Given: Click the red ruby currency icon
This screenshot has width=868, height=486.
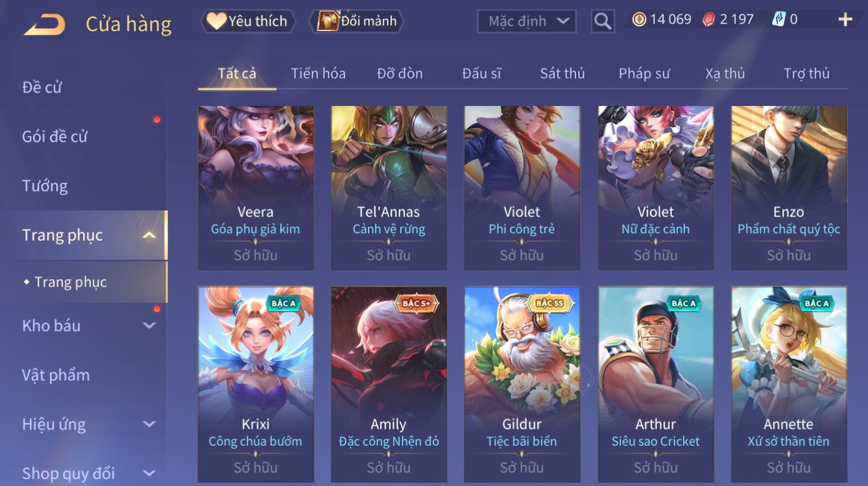Looking at the screenshot, I should click(x=708, y=20).
